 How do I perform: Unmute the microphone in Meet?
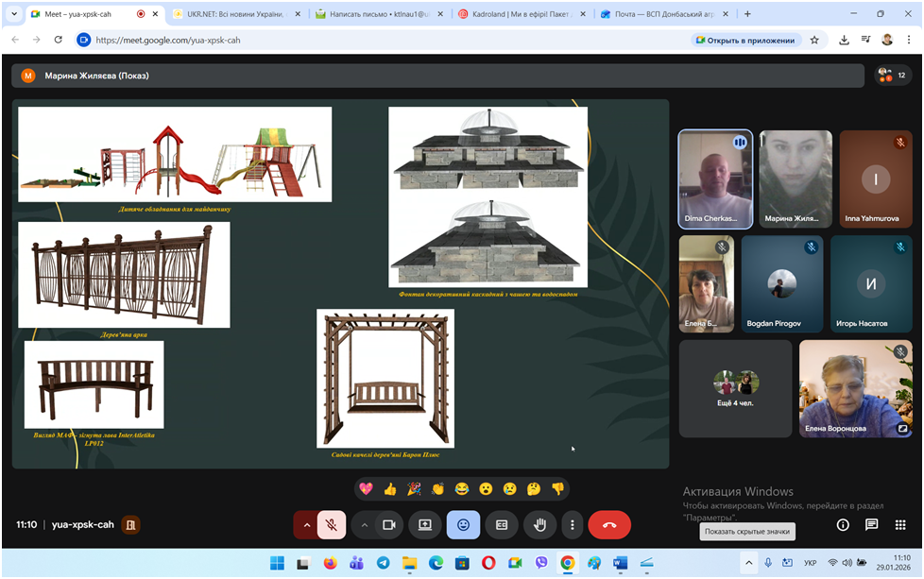point(332,524)
